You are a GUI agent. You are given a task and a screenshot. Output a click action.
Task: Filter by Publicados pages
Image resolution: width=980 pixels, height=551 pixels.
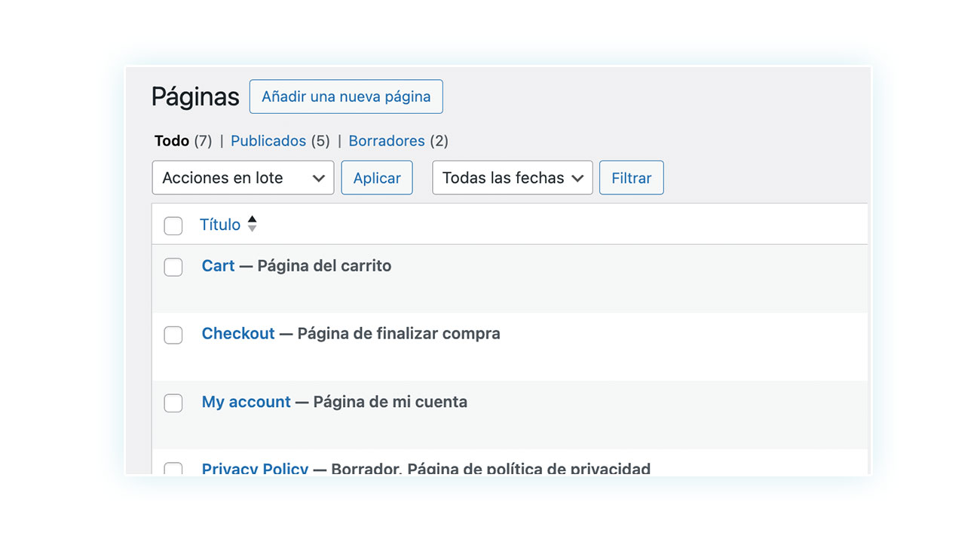268,141
